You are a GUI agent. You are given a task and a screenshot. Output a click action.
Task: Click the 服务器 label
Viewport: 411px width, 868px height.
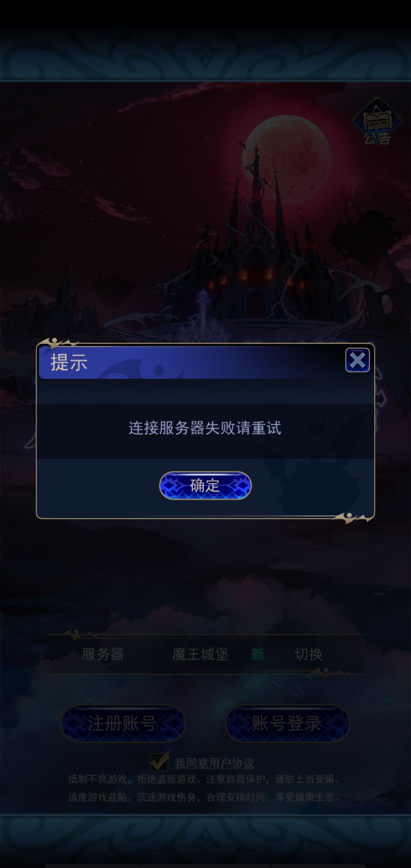[x=103, y=654]
